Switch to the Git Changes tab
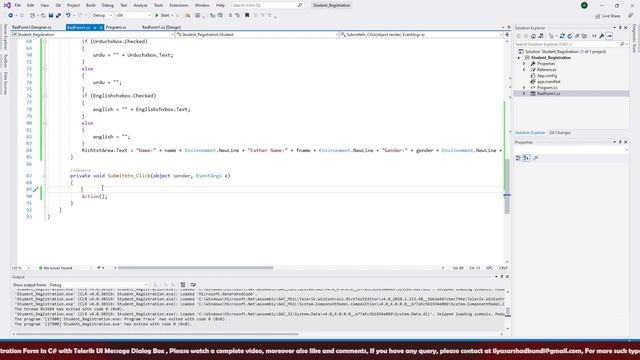The width and height of the screenshot is (640, 360). click(x=560, y=133)
